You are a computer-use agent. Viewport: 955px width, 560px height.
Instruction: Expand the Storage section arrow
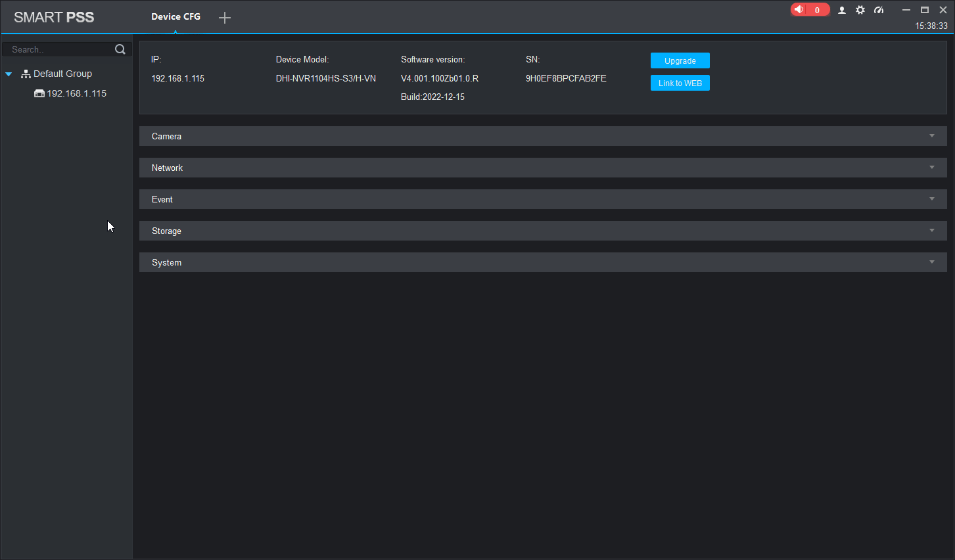pos(931,231)
